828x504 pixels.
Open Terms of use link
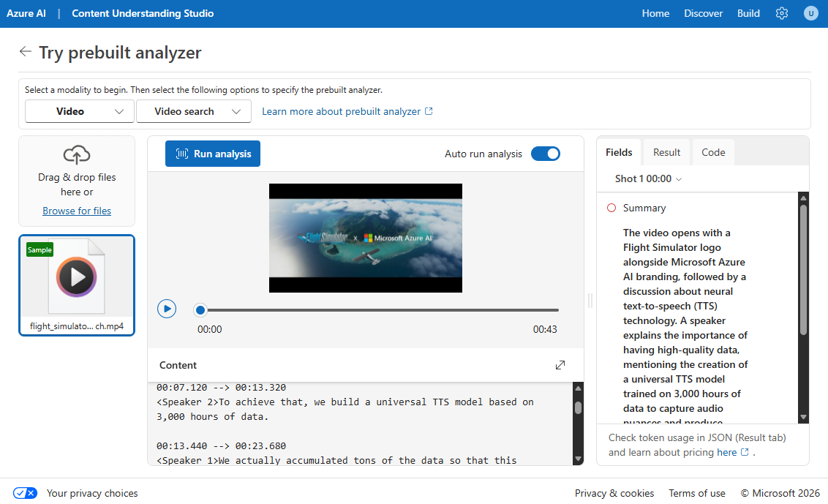point(696,493)
